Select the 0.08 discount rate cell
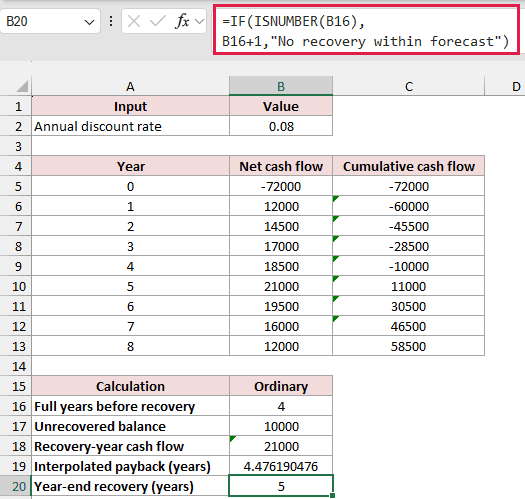 (x=281, y=126)
